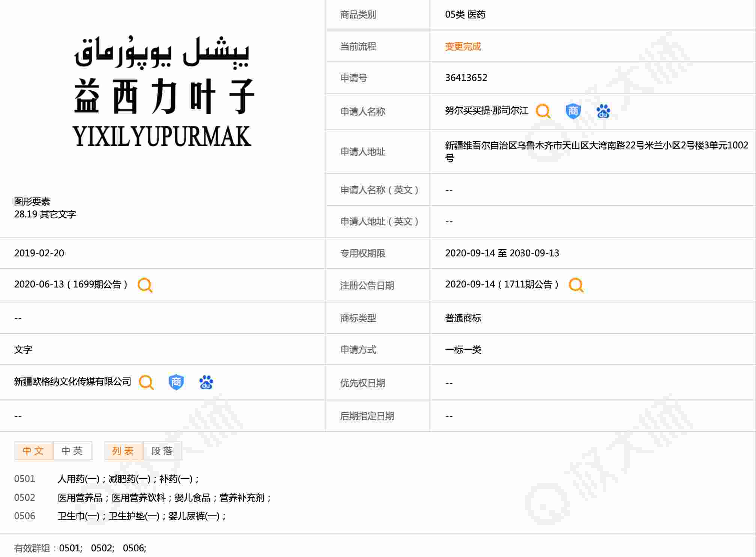The height and width of the screenshot is (557, 756).
Task: Click search icon next to applicant name 努尔买买提·那司尔江
Action: [543, 111]
